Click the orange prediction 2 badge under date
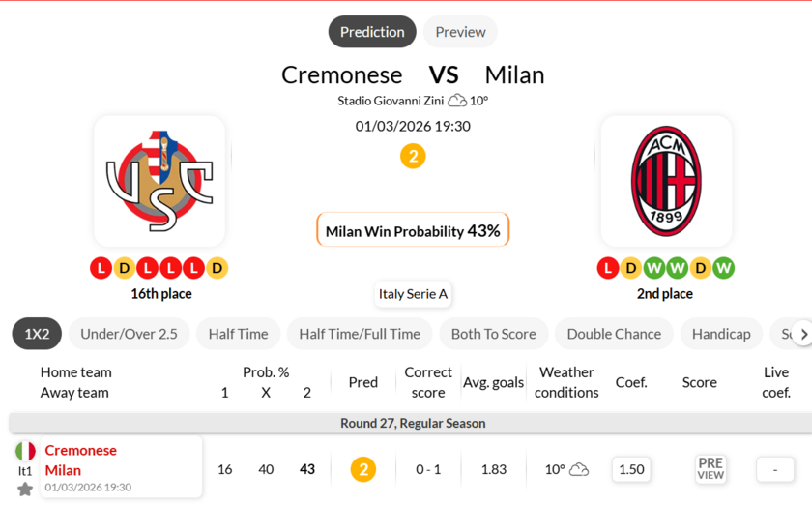This screenshot has width=812, height=505. [413, 156]
